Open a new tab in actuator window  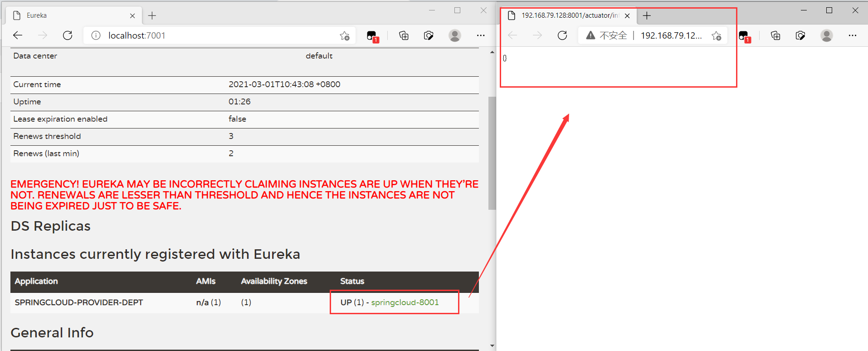647,15
